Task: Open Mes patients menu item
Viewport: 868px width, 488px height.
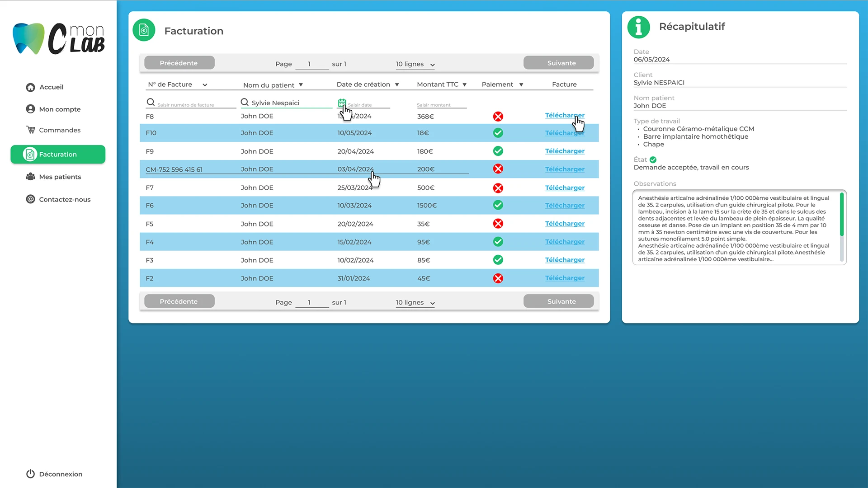Action: pyautogui.click(x=60, y=177)
